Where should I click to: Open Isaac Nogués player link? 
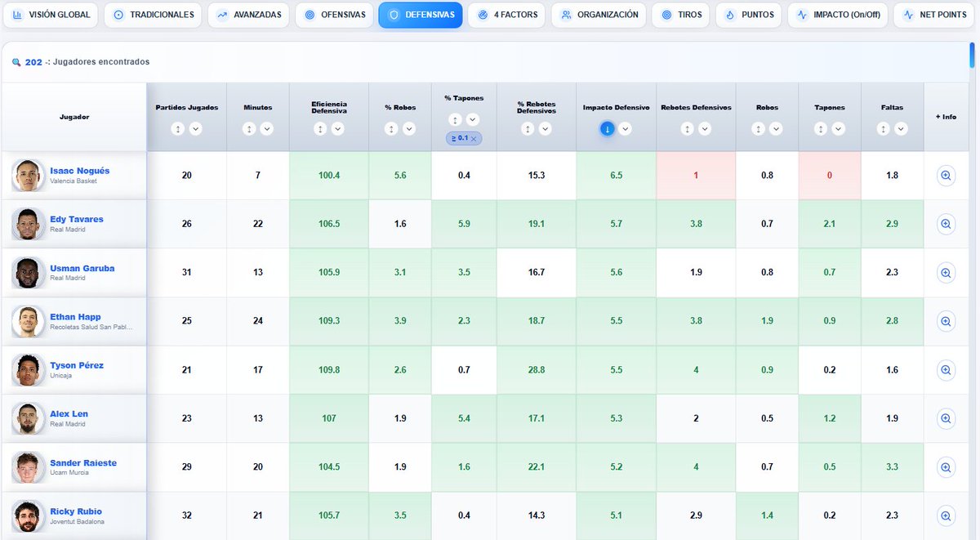[80, 171]
